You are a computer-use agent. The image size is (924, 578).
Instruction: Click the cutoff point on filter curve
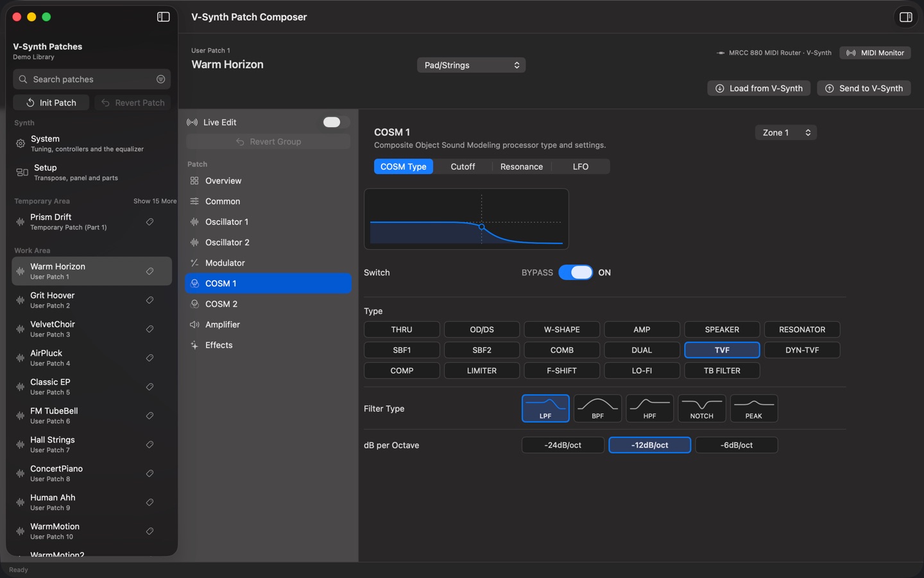[x=481, y=227]
